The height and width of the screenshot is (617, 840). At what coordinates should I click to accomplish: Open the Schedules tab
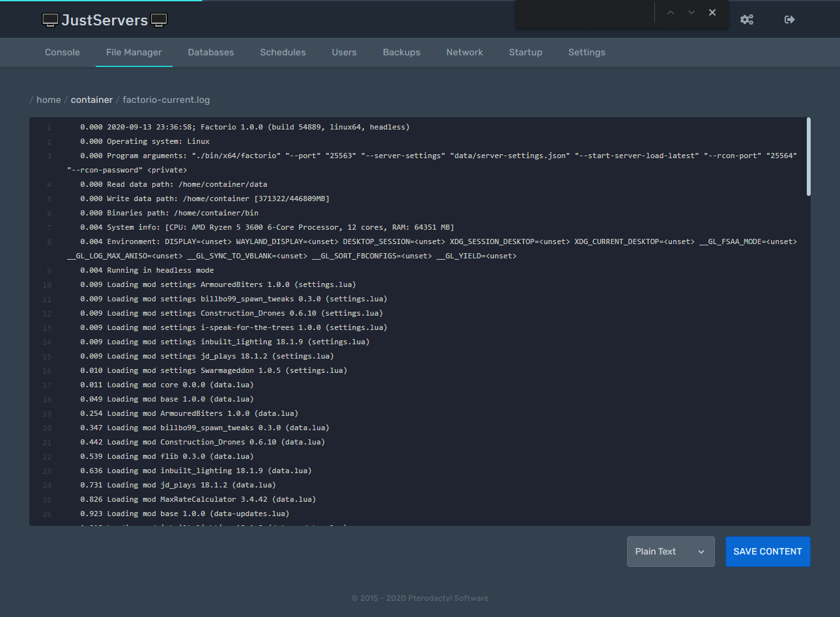283,52
